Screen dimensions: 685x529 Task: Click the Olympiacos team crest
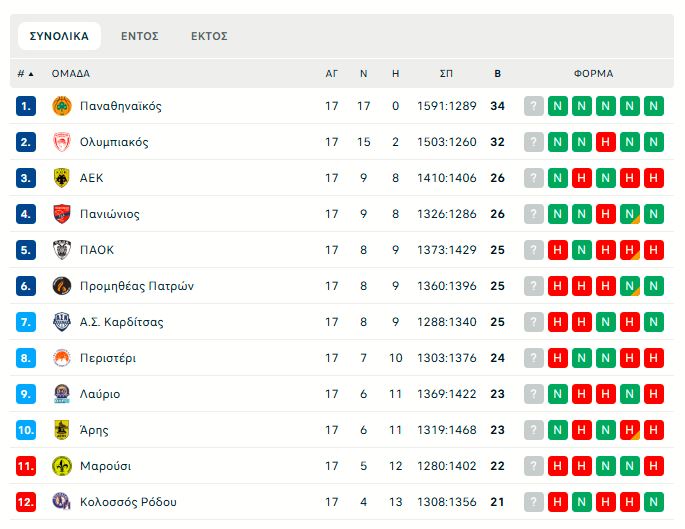coord(61,142)
